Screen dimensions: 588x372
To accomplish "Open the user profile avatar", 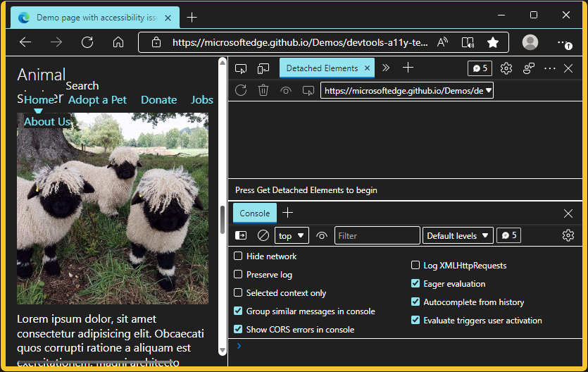I will click(x=530, y=42).
